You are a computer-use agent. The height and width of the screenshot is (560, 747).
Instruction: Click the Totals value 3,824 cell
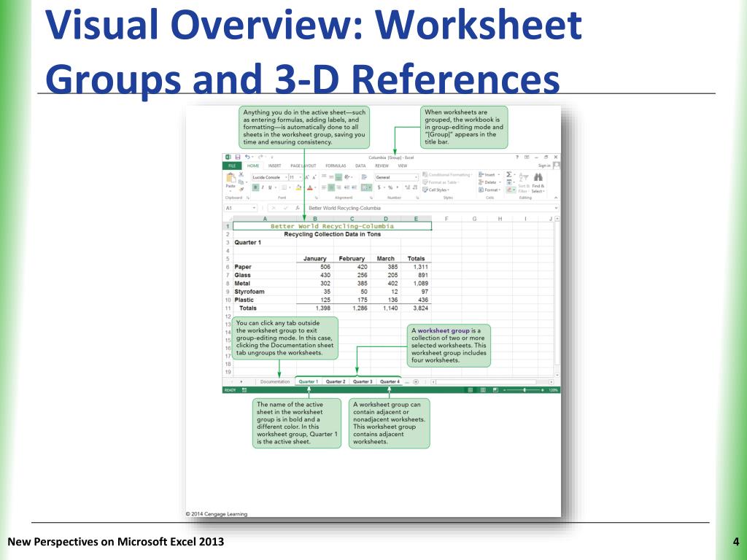point(416,308)
